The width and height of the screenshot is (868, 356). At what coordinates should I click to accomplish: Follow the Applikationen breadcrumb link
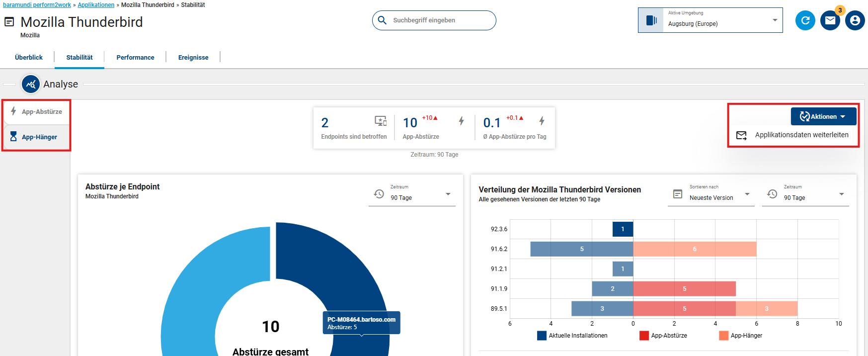(x=96, y=5)
